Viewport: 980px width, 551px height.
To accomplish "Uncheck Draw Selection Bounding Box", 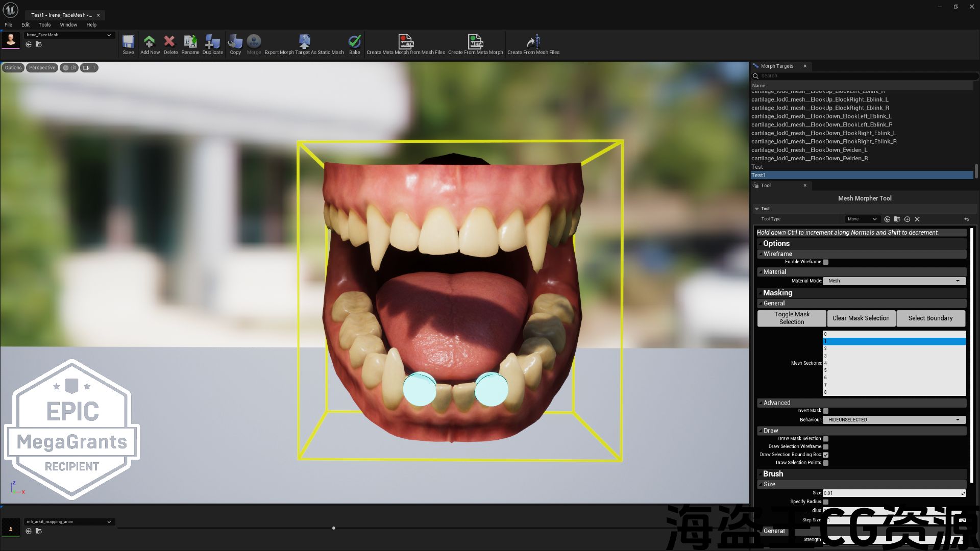I will [x=826, y=455].
